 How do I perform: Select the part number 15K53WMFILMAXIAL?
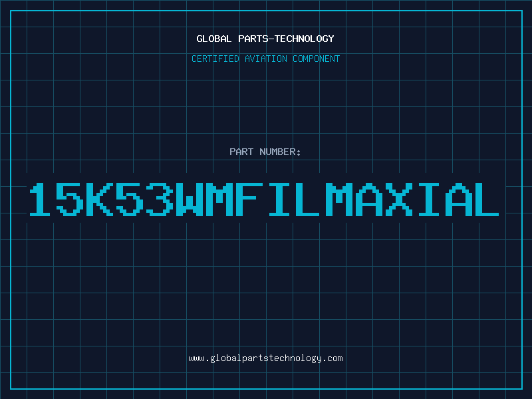[x=264, y=199]
